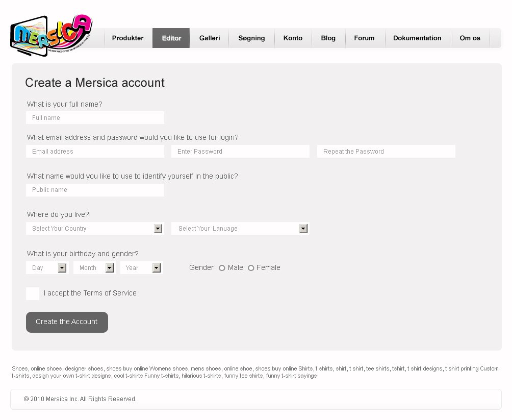Tick the accept Terms of Service checkbox
The width and height of the screenshot is (512, 420).
33,293
